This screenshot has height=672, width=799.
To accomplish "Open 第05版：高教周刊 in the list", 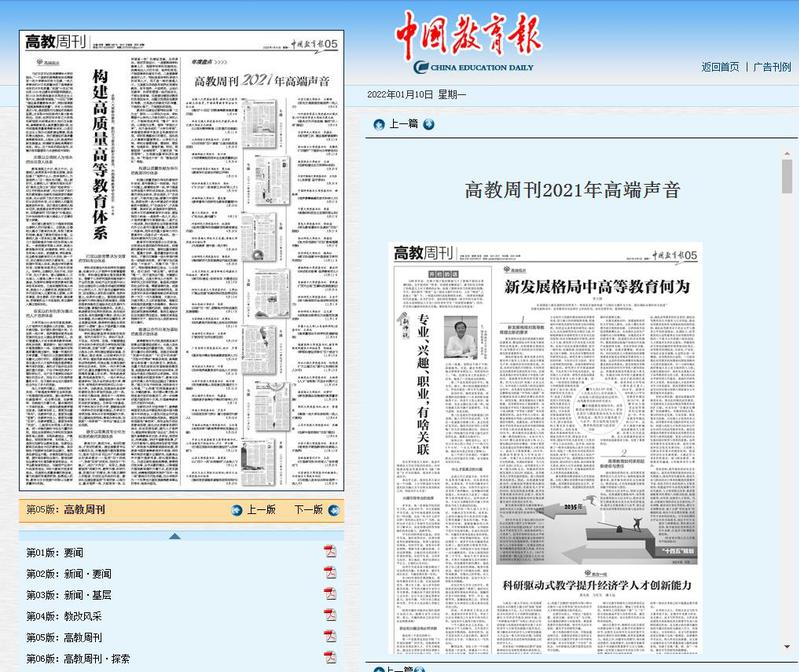I will coord(64,637).
